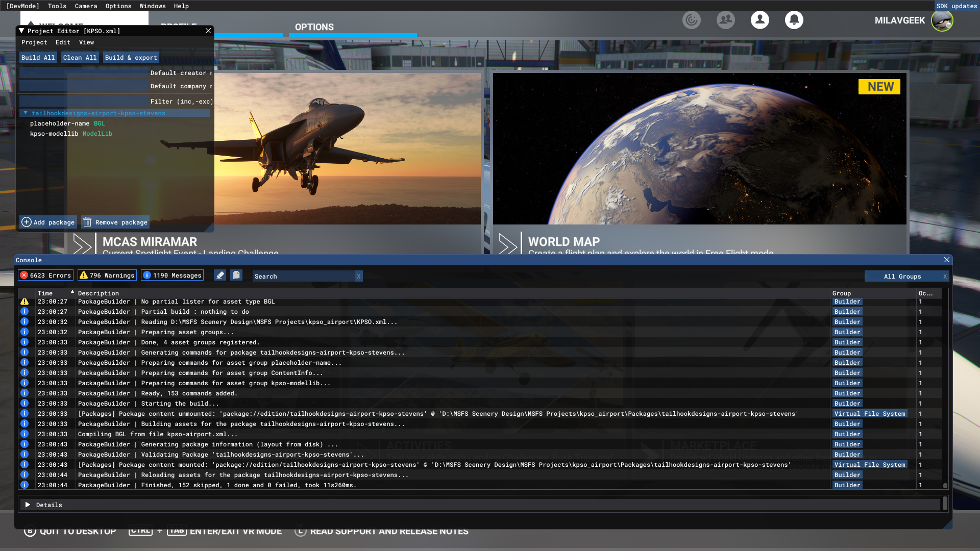Click the copy console log icon
980x551 pixels.
(236, 275)
